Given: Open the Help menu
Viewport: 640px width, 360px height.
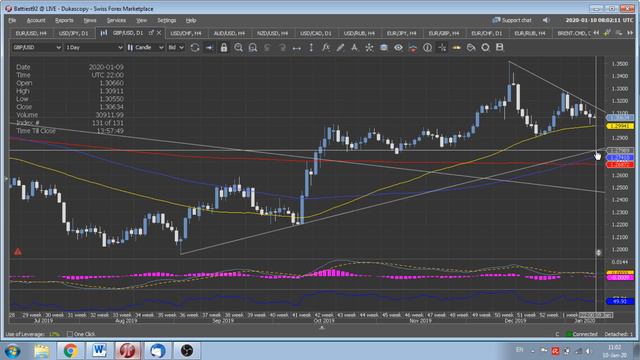Looking at the screenshot, I should [x=191, y=20].
